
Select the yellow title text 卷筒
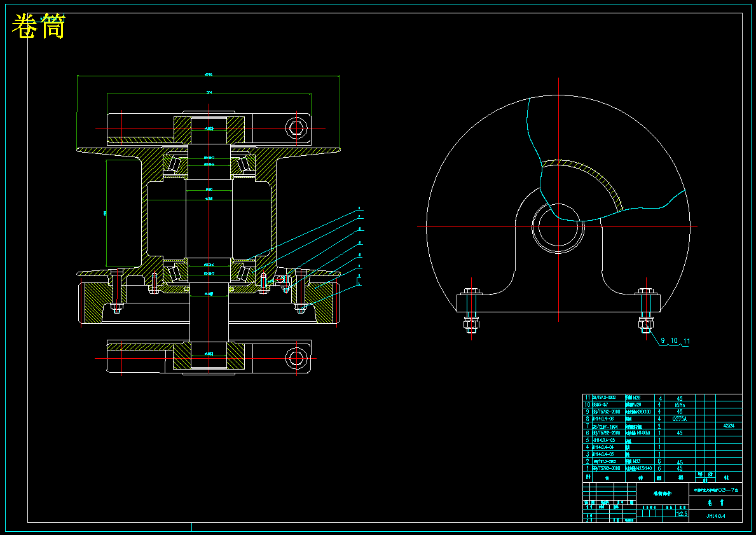click(x=38, y=26)
